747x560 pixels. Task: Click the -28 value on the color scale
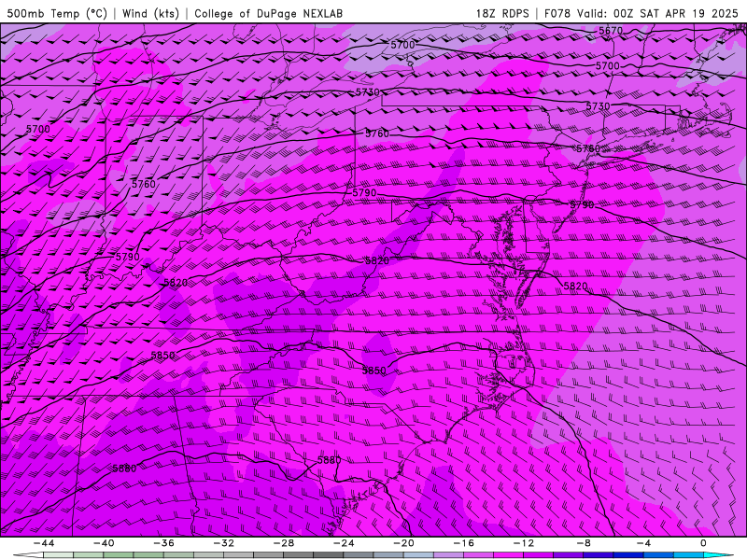coord(284,543)
